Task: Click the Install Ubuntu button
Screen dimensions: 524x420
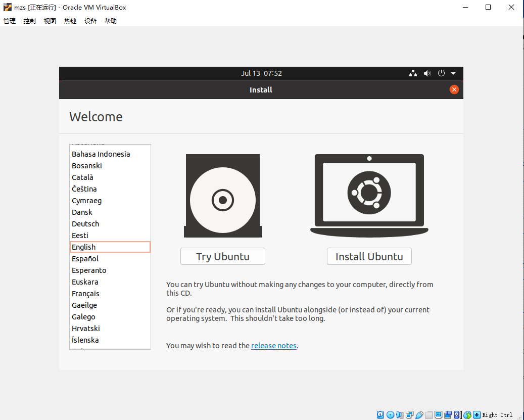Action: (369, 256)
